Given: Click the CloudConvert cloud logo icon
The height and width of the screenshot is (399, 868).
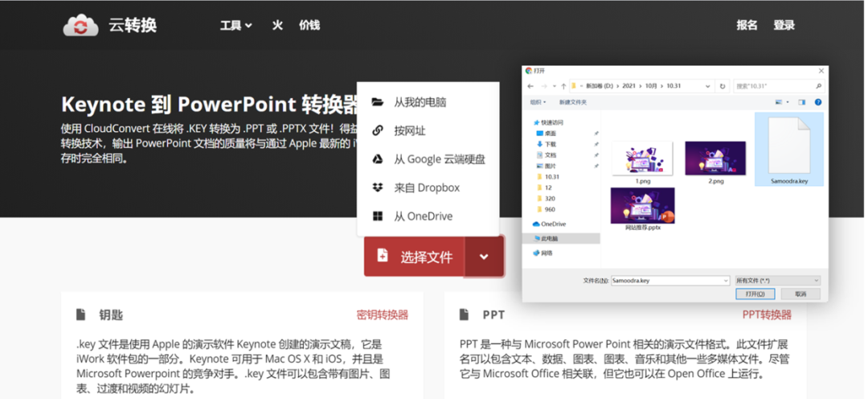Looking at the screenshot, I should (x=80, y=26).
